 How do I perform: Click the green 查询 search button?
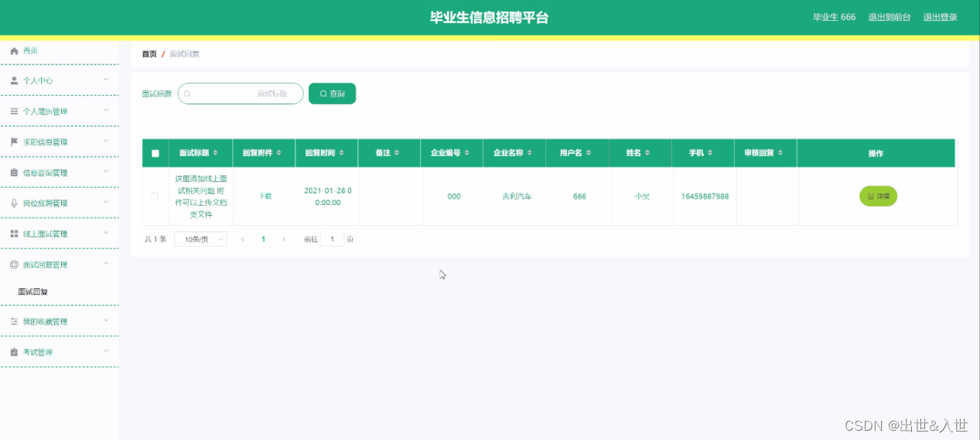click(332, 94)
